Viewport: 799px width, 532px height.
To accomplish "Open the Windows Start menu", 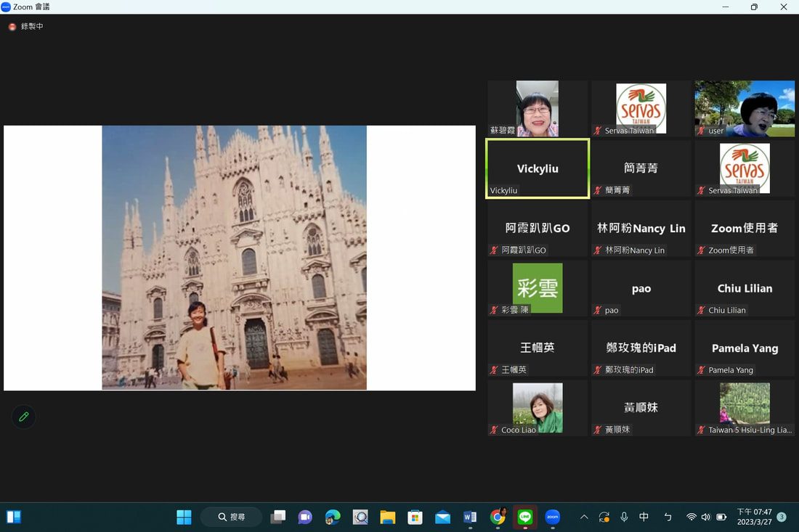I will click(x=184, y=517).
